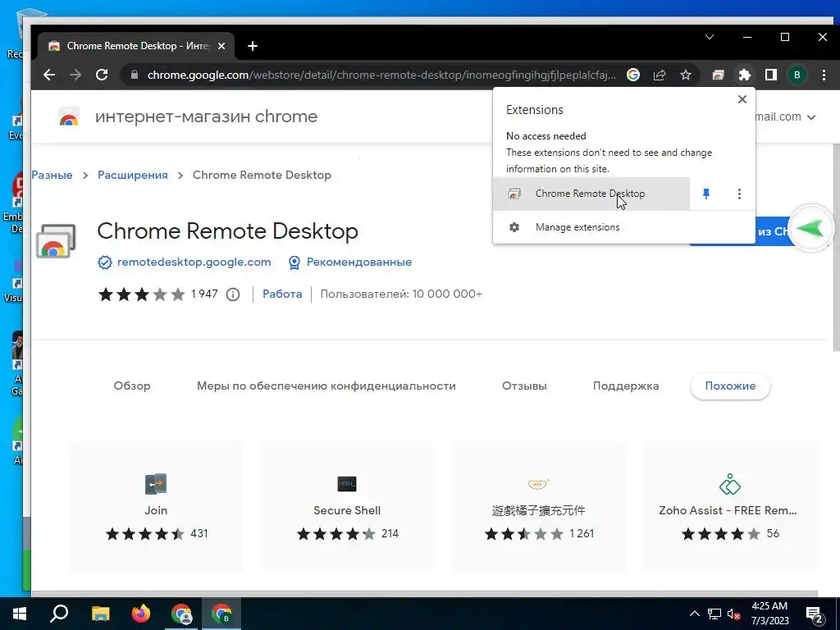This screenshot has height=630, width=840.
Task: Show hidden system tray icons
Action: (x=694, y=614)
